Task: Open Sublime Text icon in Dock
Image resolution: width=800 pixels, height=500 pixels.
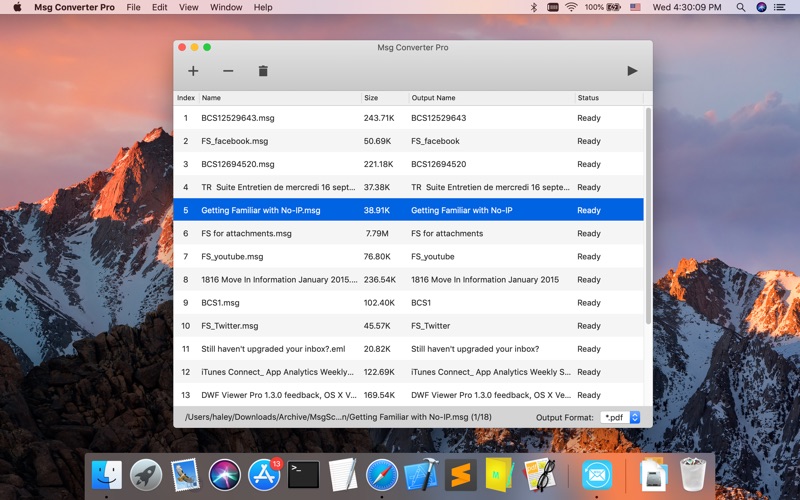Action: coord(460,474)
